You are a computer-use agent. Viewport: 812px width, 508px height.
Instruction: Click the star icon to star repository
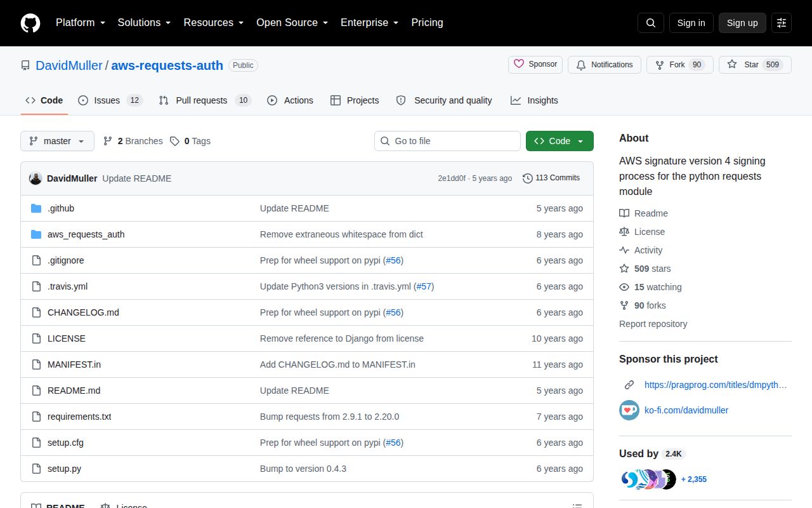click(732, 65)
